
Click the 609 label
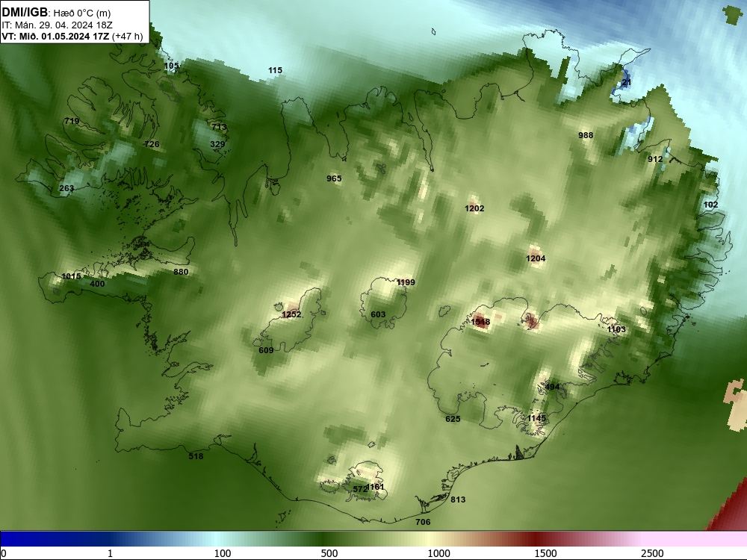click(266, 350)
